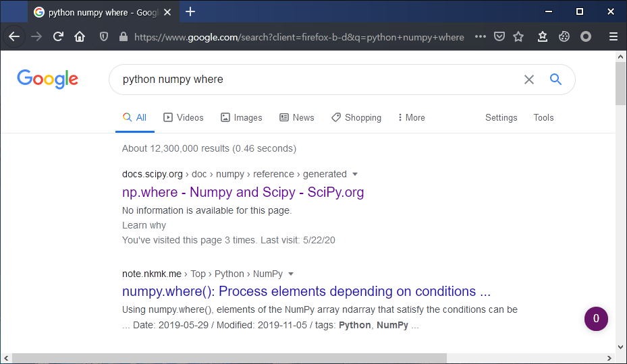Open tracking protection shield info
The height and width of the screenshot is (364, 627).
click(x=104, y=37)
